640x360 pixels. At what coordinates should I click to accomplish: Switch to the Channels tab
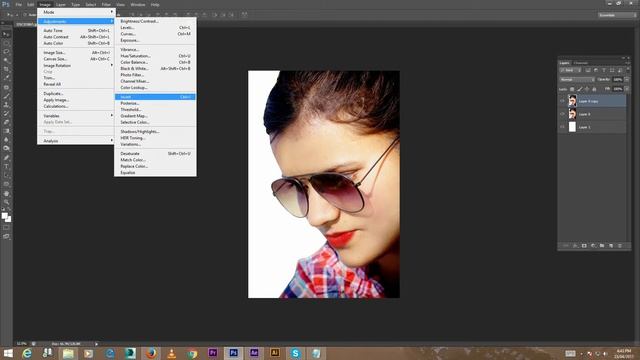(x=581, y=63)
